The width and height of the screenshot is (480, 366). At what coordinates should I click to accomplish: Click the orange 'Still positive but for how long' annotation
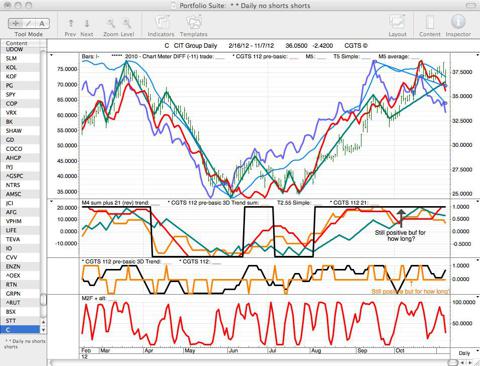pyautogui.click(x=410, y=292)
